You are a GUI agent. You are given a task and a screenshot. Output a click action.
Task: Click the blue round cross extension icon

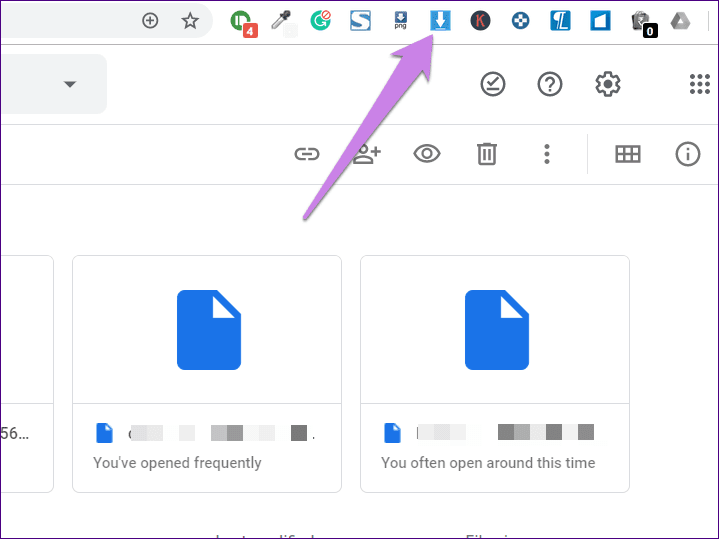point(520,21)
